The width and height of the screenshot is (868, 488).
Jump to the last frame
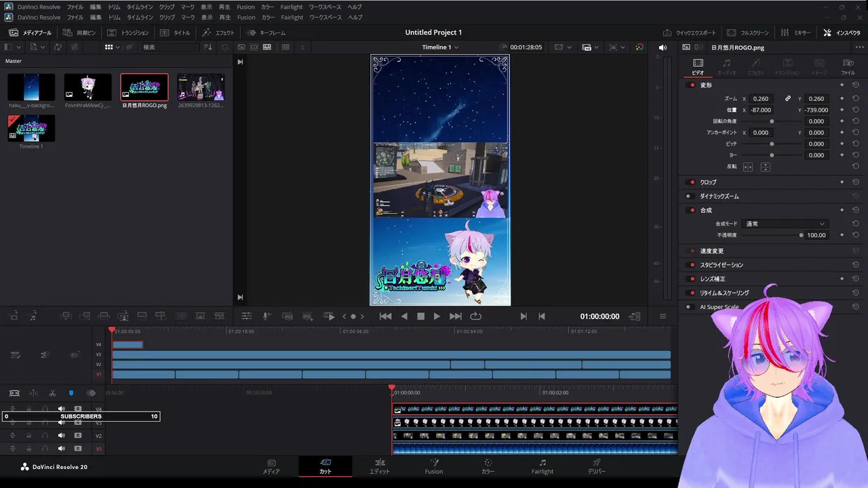(x=456, y=317)
